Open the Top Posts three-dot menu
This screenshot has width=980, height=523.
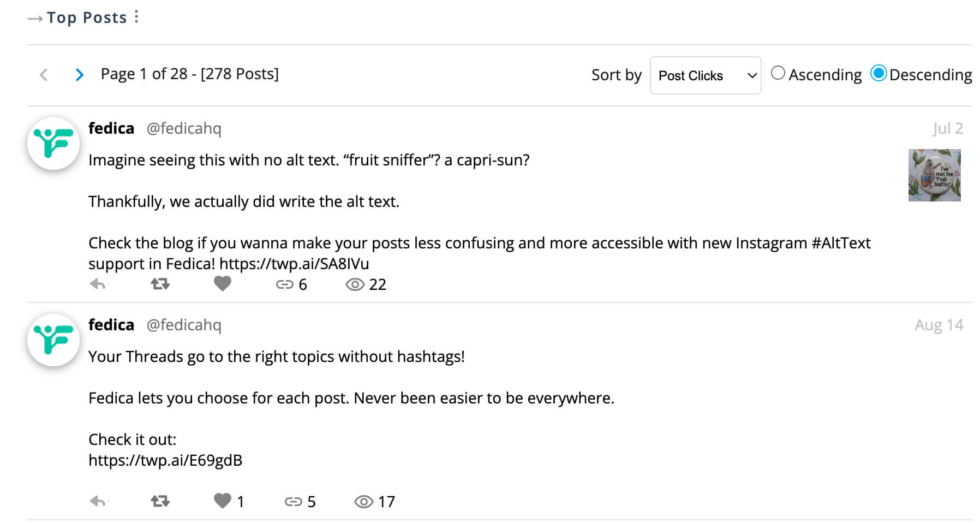coord(136,17)
